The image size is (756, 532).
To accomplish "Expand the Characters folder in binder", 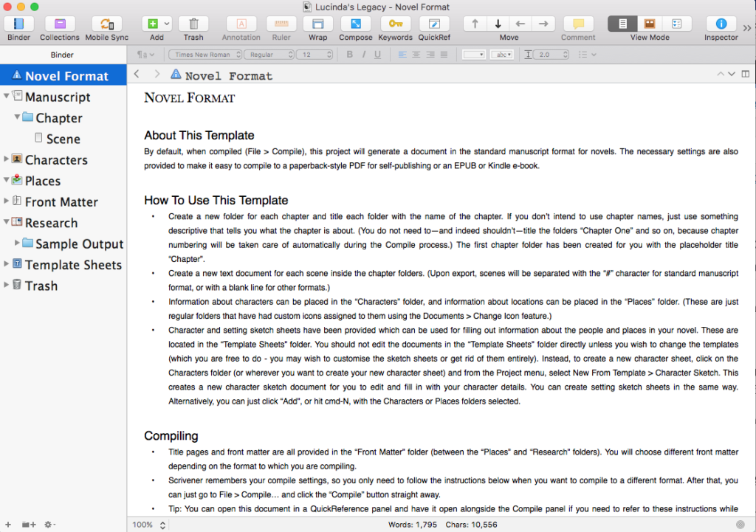I will click(7, 159).
